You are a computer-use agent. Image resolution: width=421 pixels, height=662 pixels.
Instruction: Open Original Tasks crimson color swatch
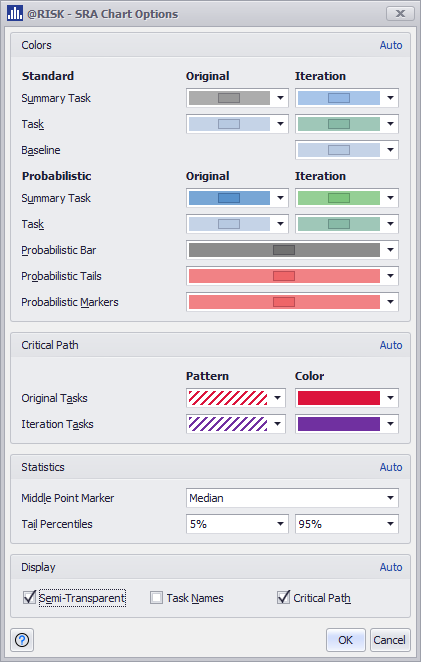coord(347,398)
